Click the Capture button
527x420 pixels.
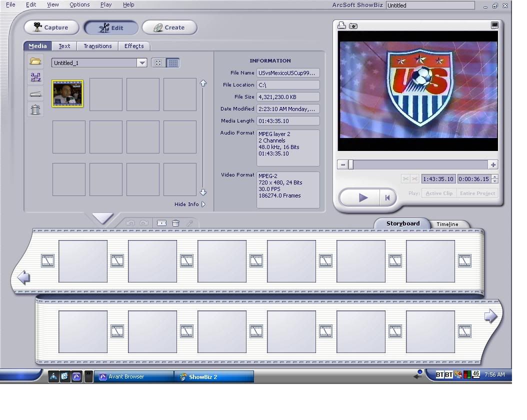(51, 27)
